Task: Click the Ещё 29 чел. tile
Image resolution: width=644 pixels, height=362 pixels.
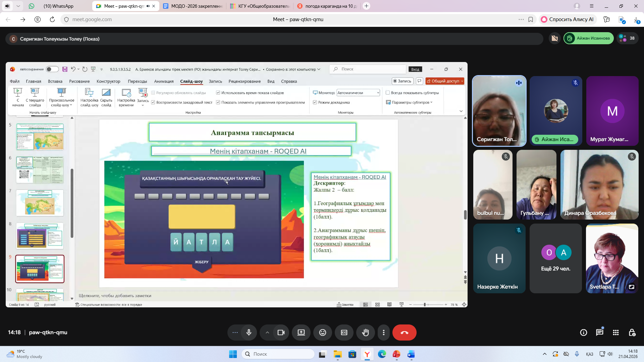Action: pos(555,258)
